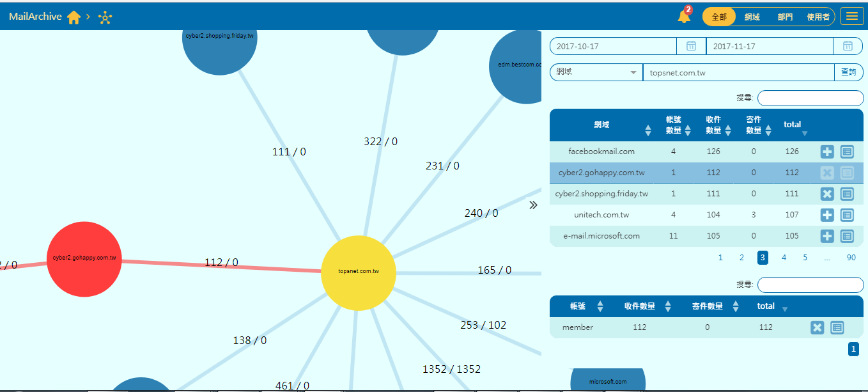Image resolution: width=868 pixels, height=392 pixels.
Task: Open detail list icon for facebookmail.com
Action: (847, 152)
